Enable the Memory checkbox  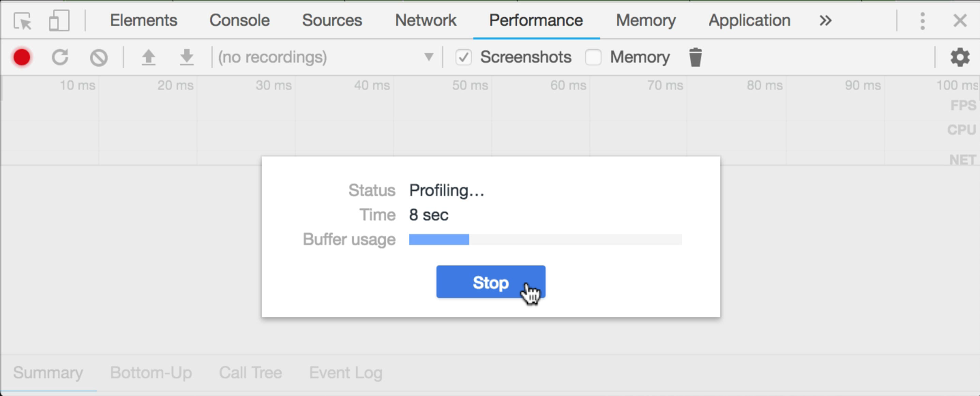592,57
